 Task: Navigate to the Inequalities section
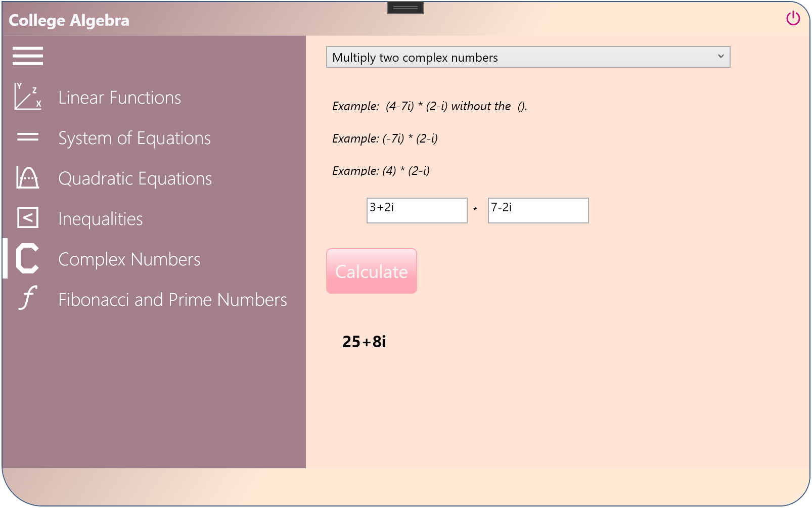100,218
